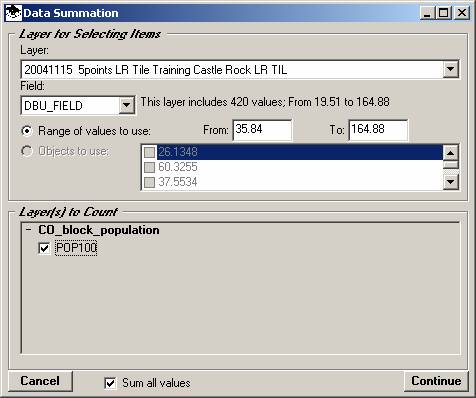Click the text 'This layer includes 420 values'
The height and width of the screenshot is (398, 476).
[x=212, y=102]
